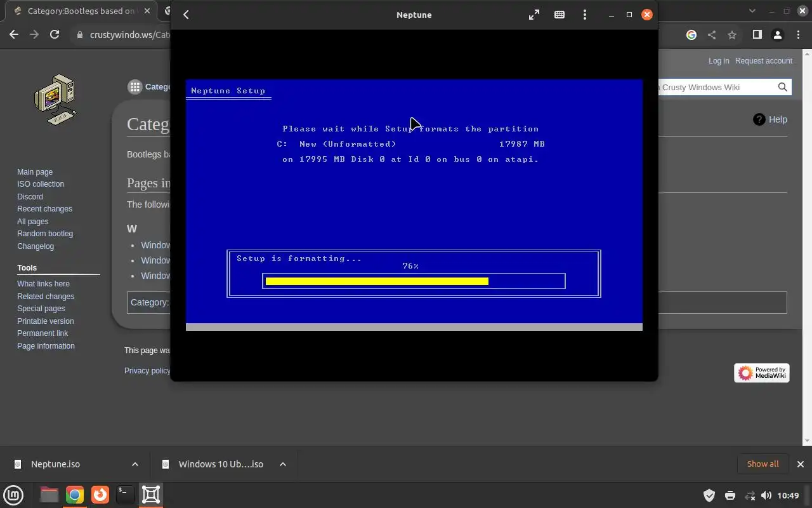Expand Neptune.iso download options chevron
This screenshot has height=508, width=812.
tap(135, 464)
